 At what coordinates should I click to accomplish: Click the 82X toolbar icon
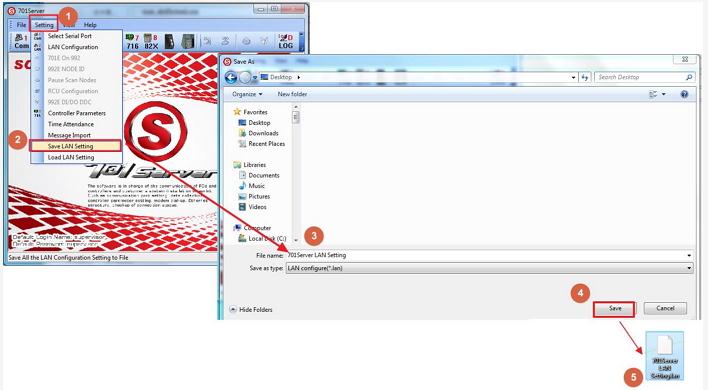(151, 42)
